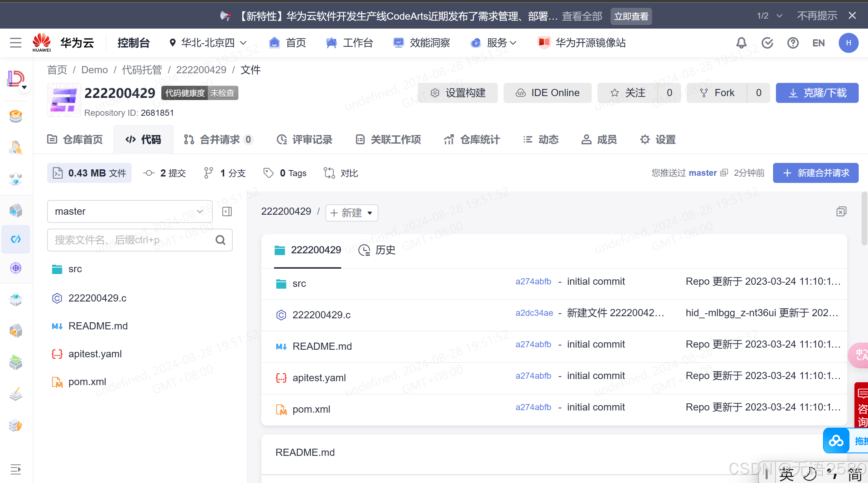Launch IDE Online
Image resolution: width=868 pixels, height=483 pixels.
click(547, 93)
